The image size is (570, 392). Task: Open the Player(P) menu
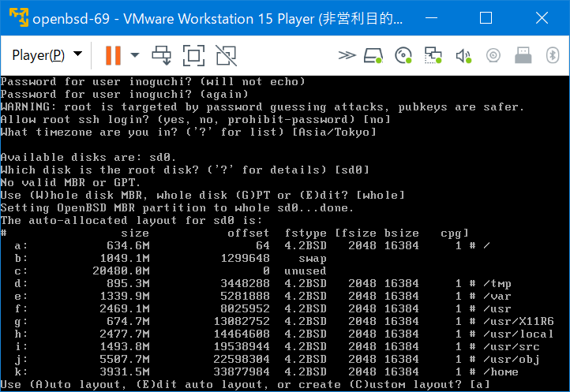click(x=38, y=55)
